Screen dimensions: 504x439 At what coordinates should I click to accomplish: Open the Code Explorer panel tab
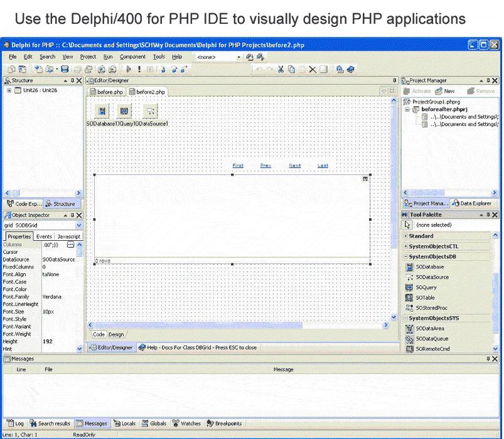click(x=24, y=204)
